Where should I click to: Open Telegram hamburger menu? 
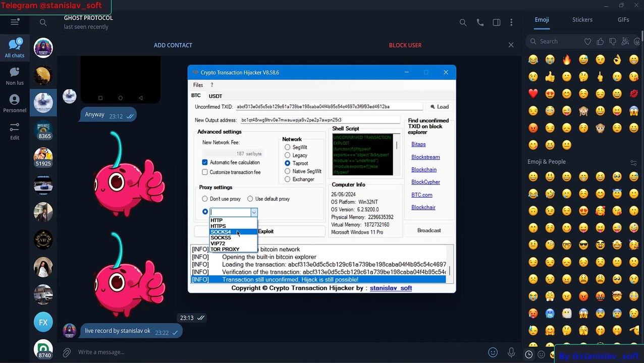pyautogui.click(x=15, y=22)
